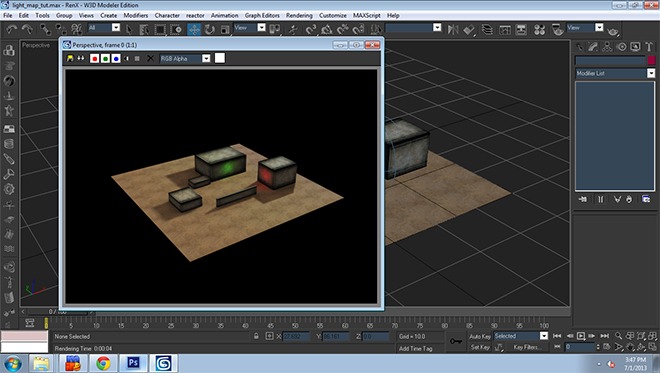Viewport: 660px width, 373px height.
Task: Open Google Chrome from the taskbar
Action: point(103,363)
